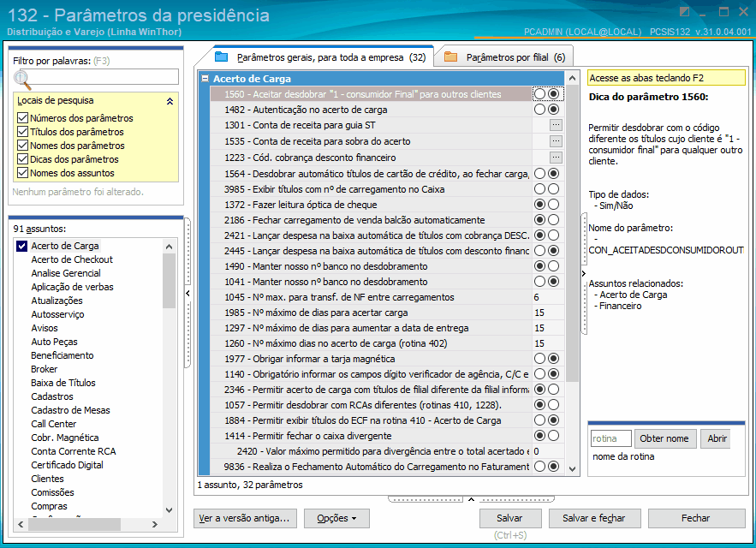This screenshot has height=548, width=756.
Task: Click the Acesse as abas teclando F2 hint
Action: pyautogui.click(x=666, y=78)
